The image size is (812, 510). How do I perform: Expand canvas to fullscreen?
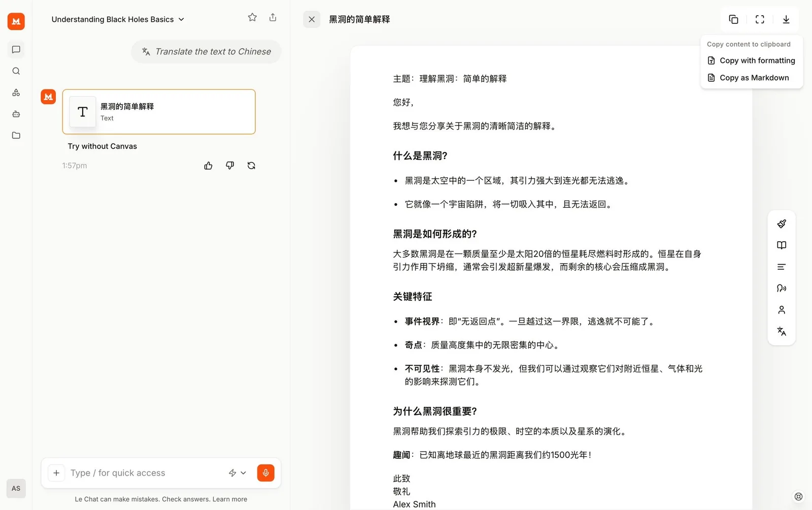(x=760, y=19)
